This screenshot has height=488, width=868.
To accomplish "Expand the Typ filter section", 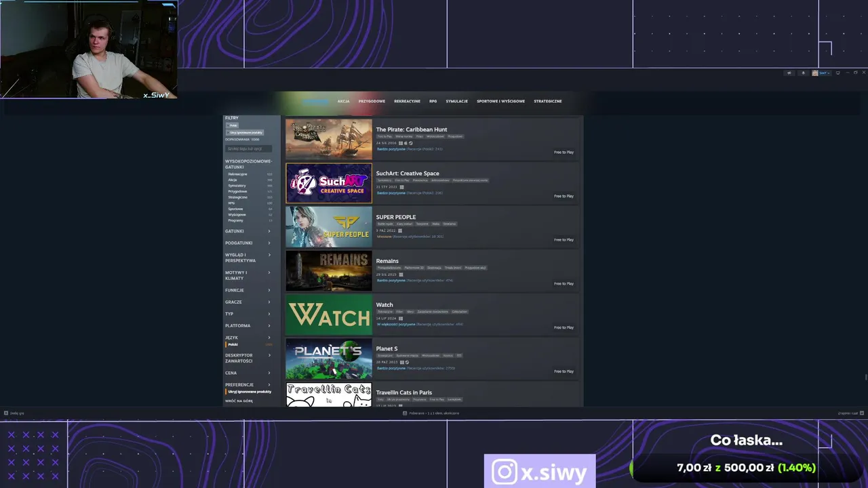I will (x=248, y=314).
